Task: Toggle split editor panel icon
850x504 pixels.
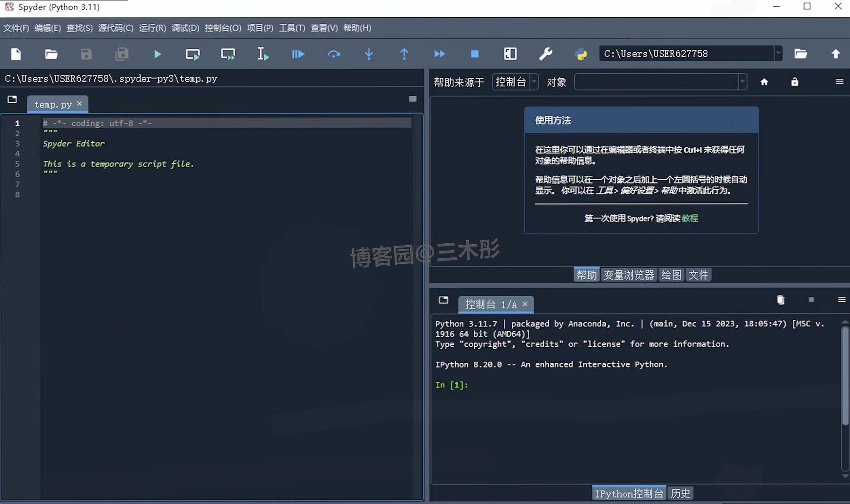Action: (12, 100)
